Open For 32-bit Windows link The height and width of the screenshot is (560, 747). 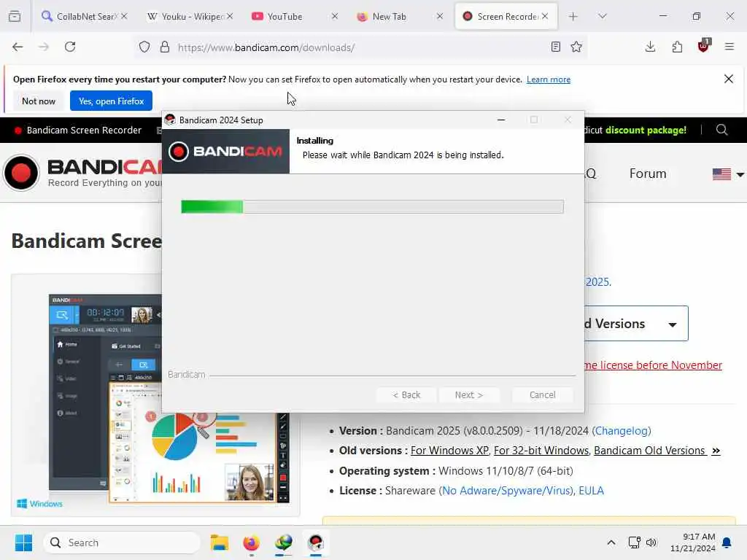(541, 451)
